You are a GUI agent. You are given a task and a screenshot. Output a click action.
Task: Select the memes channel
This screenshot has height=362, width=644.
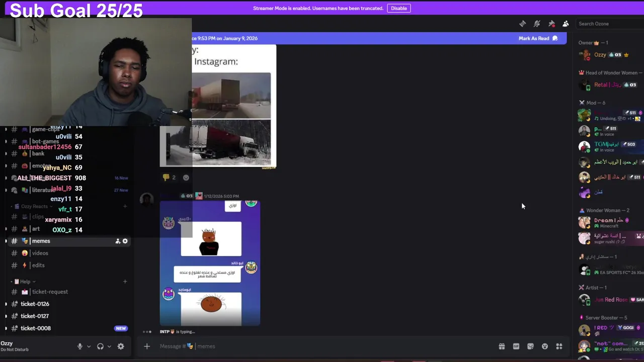click(68, 241)
